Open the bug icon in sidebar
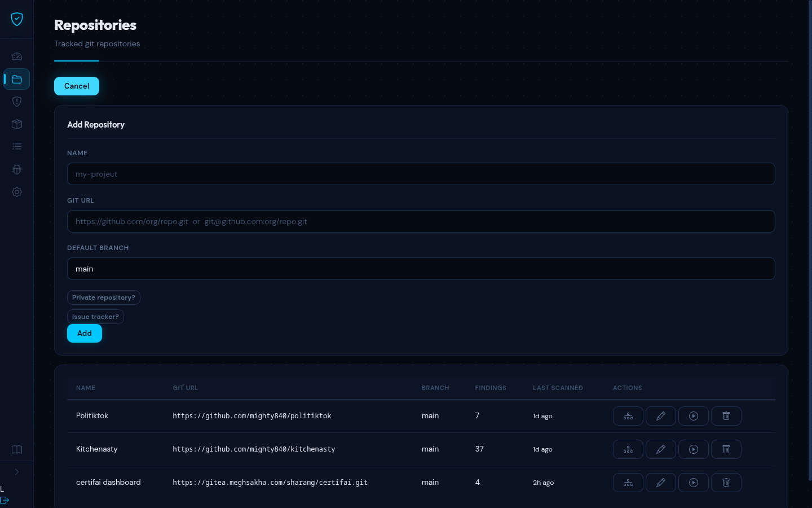 (17, 169)
